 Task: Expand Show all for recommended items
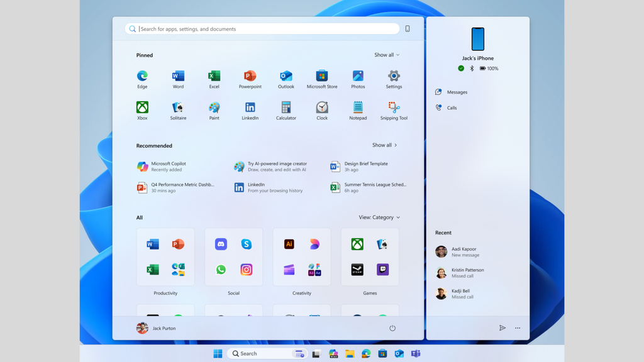tap(384, 145)
